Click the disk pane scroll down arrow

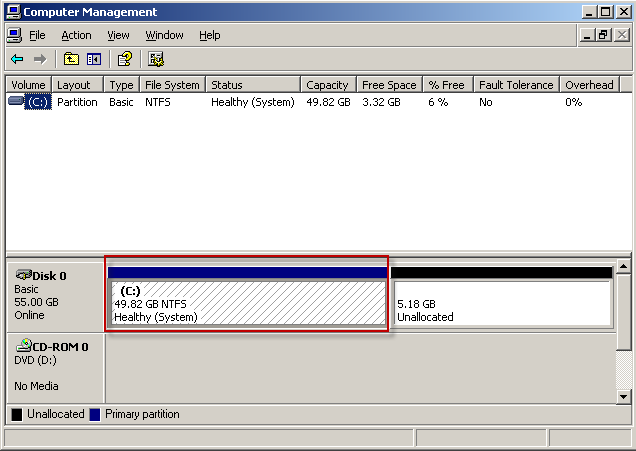[623, 396]
